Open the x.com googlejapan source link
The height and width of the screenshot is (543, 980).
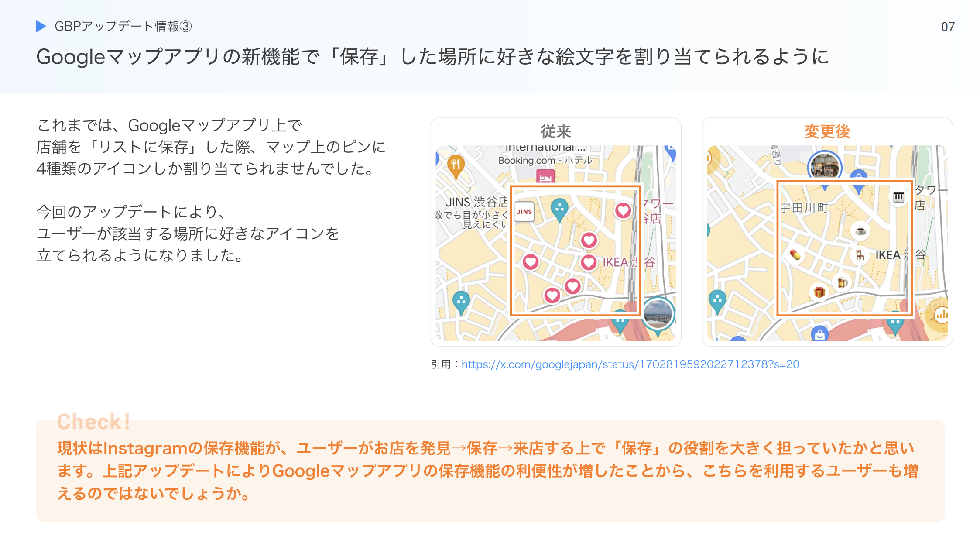(x=630, y=364)
